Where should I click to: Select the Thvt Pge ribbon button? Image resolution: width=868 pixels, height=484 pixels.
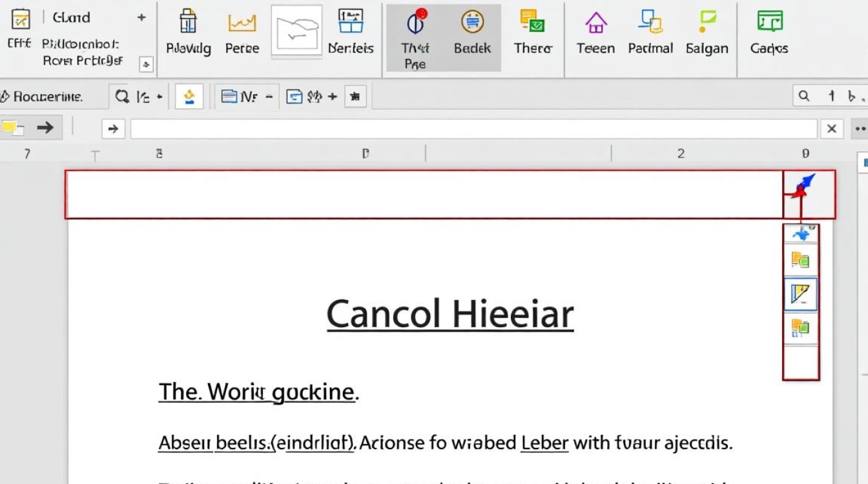(415, 37)
